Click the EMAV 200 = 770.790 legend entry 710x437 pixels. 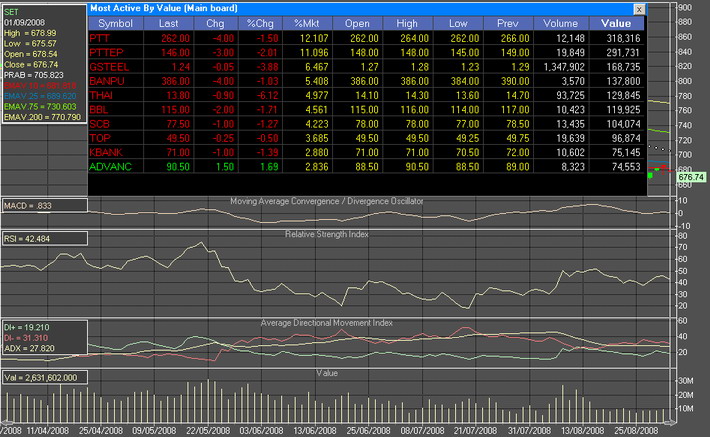pos(43,117)
